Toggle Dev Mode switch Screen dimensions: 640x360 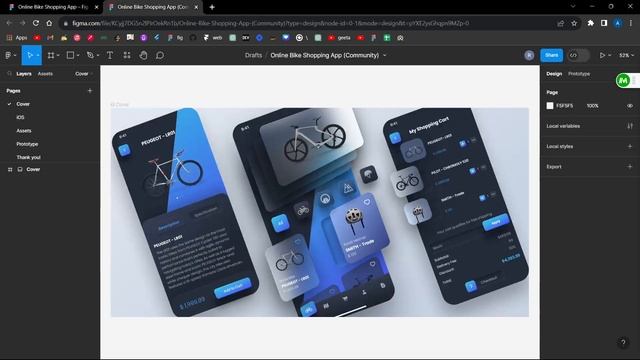coord(578,55)
